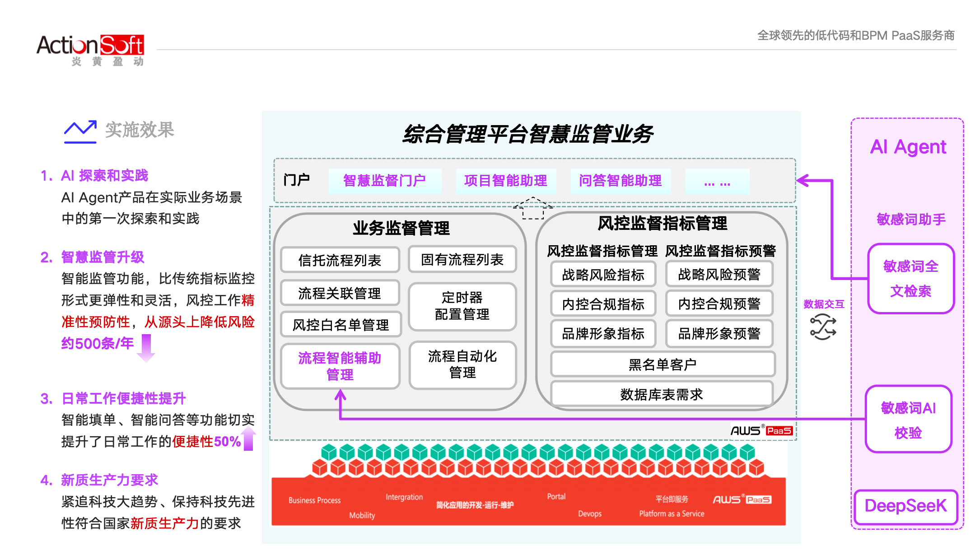Click 'Portal' on the red banner

pos(556,496)
